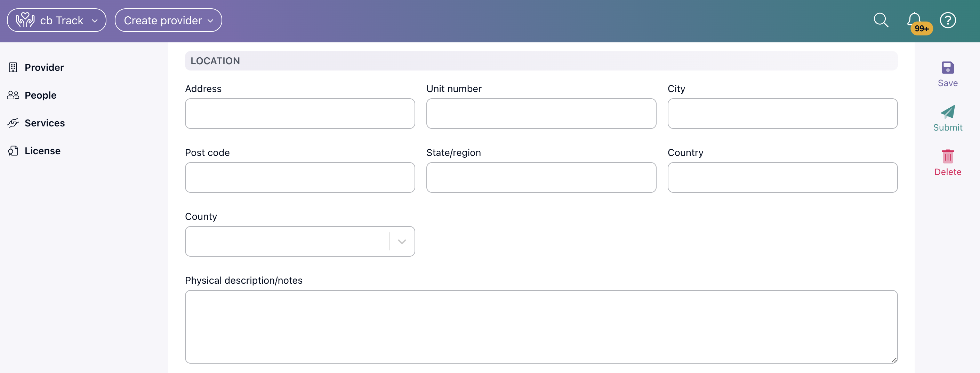980x373 pixels.
Task: Click the LOCATION section header
Action: (x=541, y=61)
